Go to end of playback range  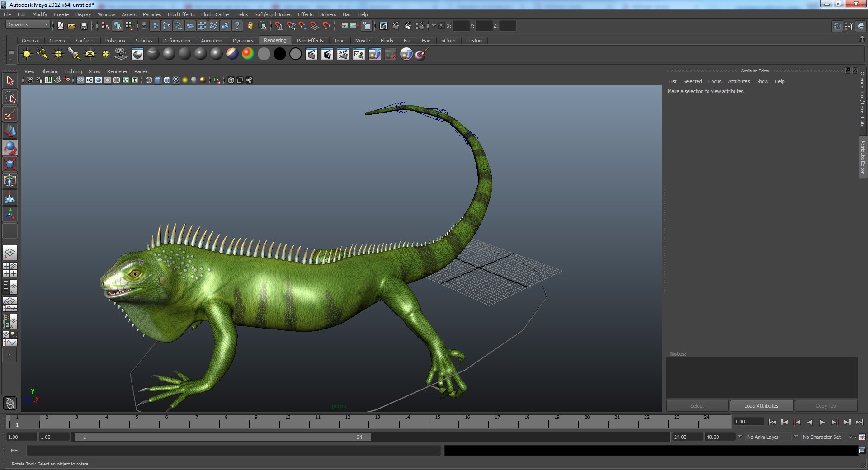pyautogui.click(x=859, y=422)
